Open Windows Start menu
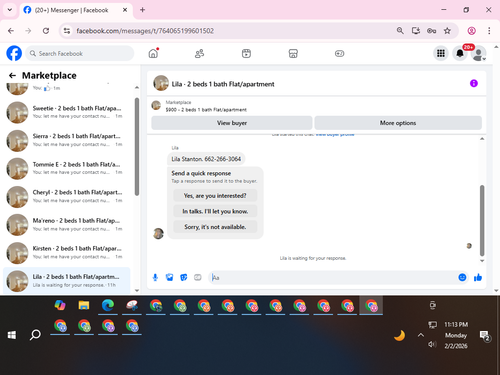Image resolution: width=500 pixels, height=375 pixels. coord(12,335)
